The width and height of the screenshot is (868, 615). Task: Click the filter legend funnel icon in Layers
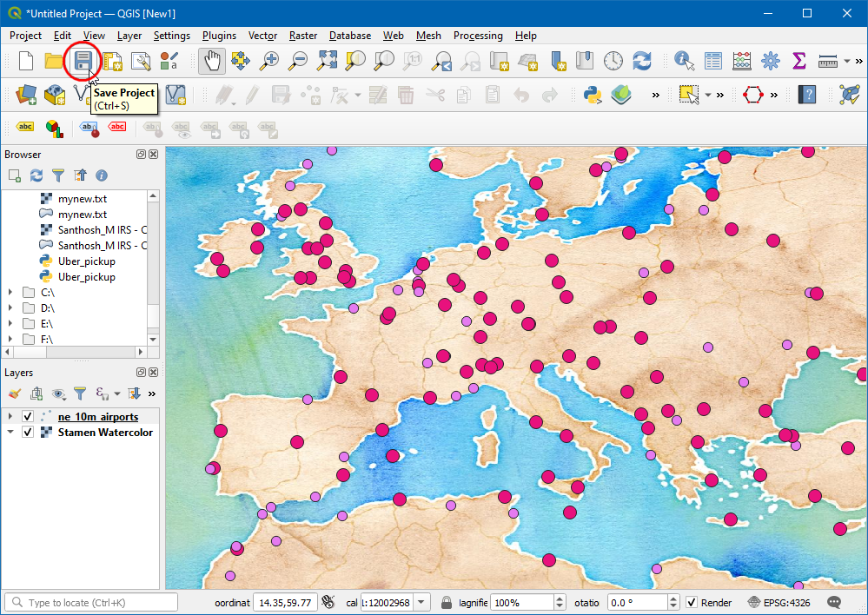(80, 393)
